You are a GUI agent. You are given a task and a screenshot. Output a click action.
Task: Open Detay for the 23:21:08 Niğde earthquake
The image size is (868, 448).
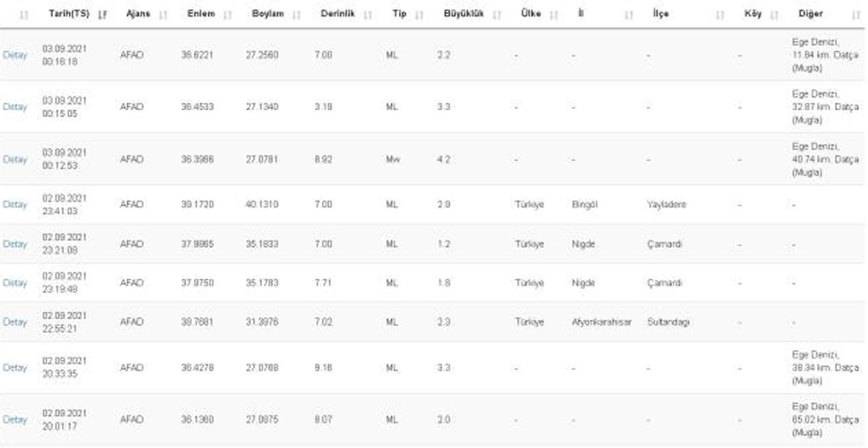coord(14,243)
